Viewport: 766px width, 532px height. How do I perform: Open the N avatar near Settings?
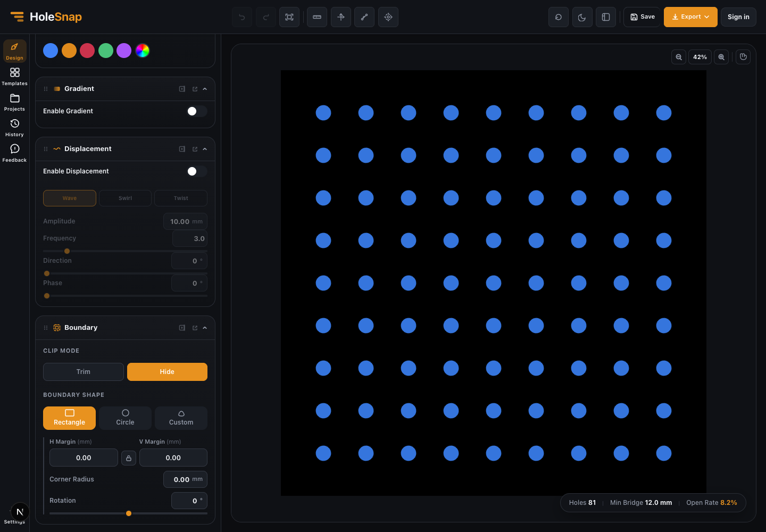(x=20, y=512)
